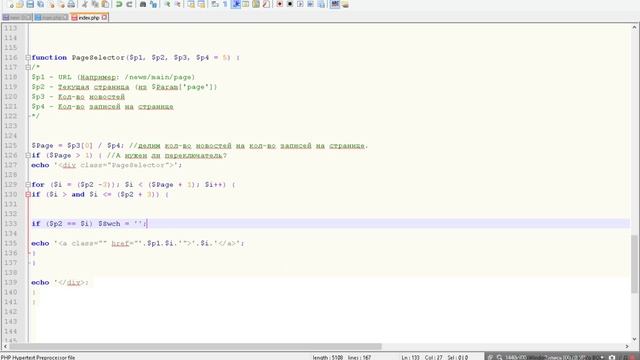Click the Save recorded macro icon
Image resolution: width=640 pixels, height=360 pixels.
(x=322, y=4)
